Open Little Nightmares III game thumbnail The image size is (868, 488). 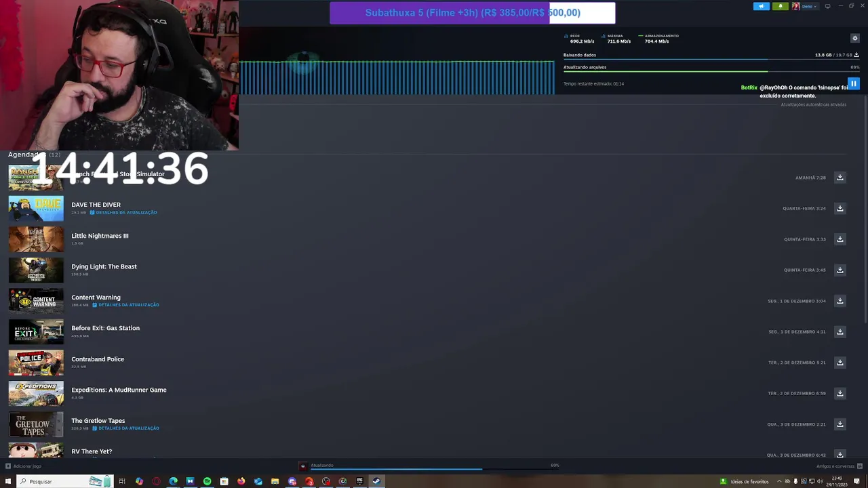[36, 239]
